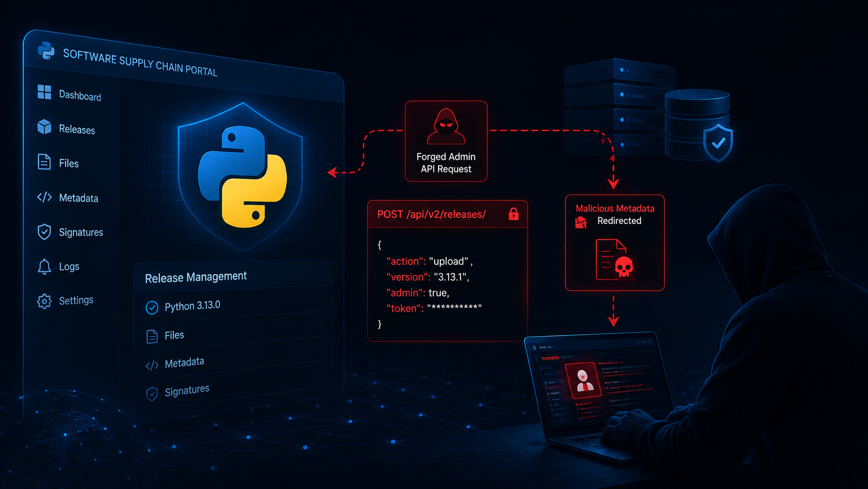Expand the Python 3.13.0 row chevron
The width and height of the screenshot is (868, 489).
322,300
